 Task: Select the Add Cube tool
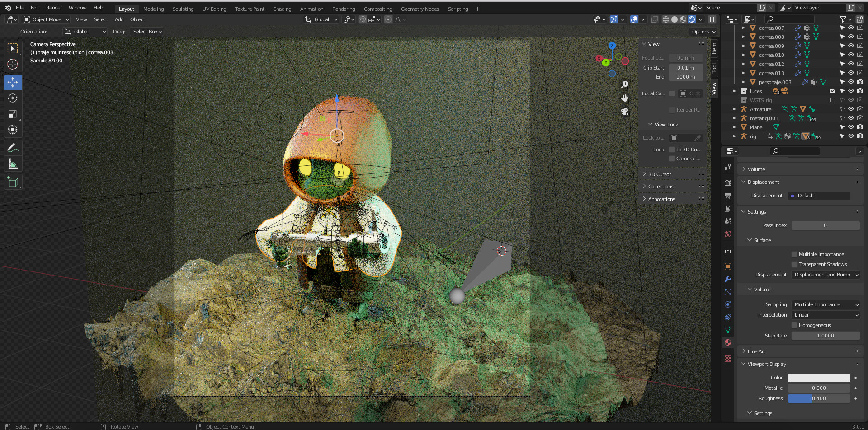13,182
